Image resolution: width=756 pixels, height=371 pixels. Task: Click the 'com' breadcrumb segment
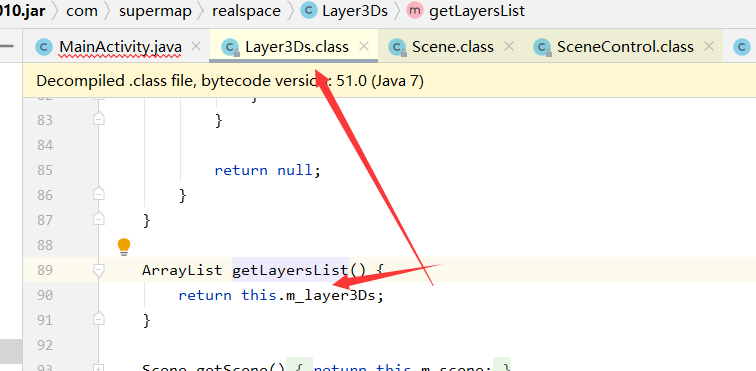click(x=81, y=11)
